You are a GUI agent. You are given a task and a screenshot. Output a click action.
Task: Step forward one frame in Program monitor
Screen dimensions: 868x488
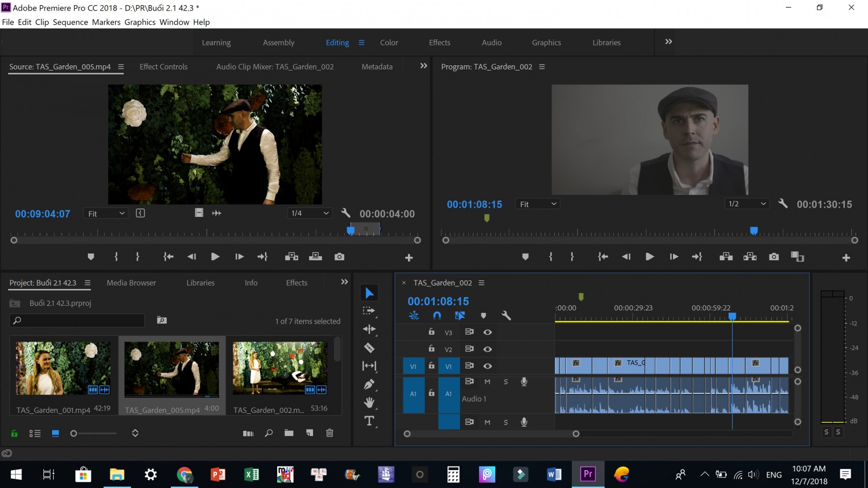coord(674,257)
